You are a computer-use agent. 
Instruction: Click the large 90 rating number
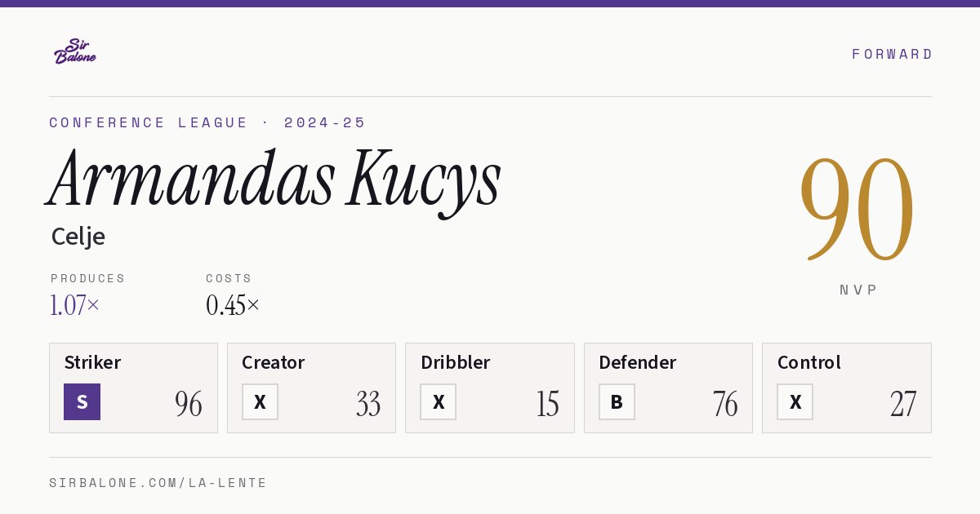[857, 209]
